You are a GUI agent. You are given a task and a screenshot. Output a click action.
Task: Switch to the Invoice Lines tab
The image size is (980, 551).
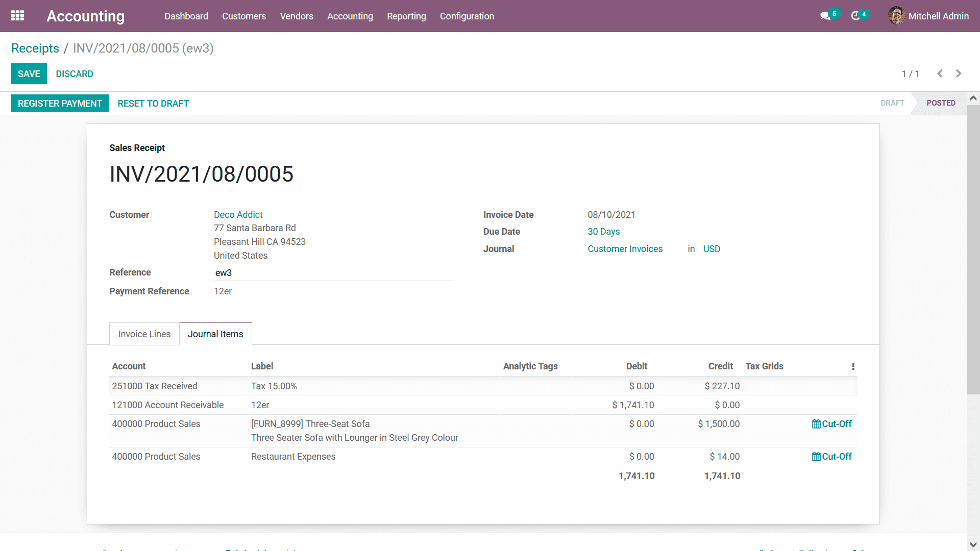click(x=144, y=334)
